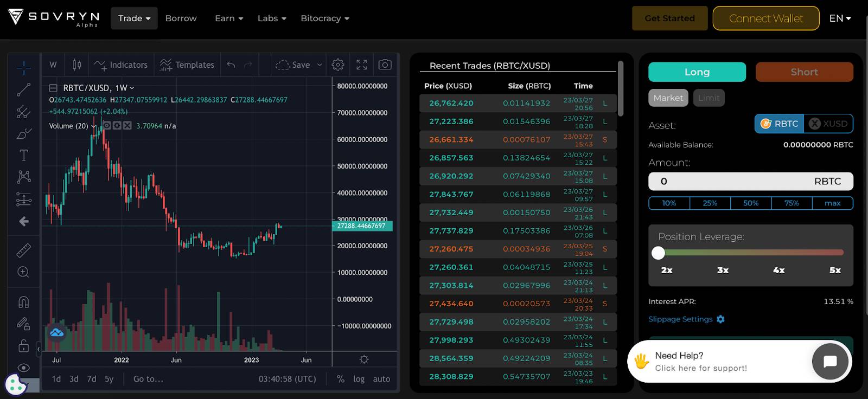Toggle log scale on chart
Image resolution: width=868 pixels, height=399 pixels.
coord(359,379)
